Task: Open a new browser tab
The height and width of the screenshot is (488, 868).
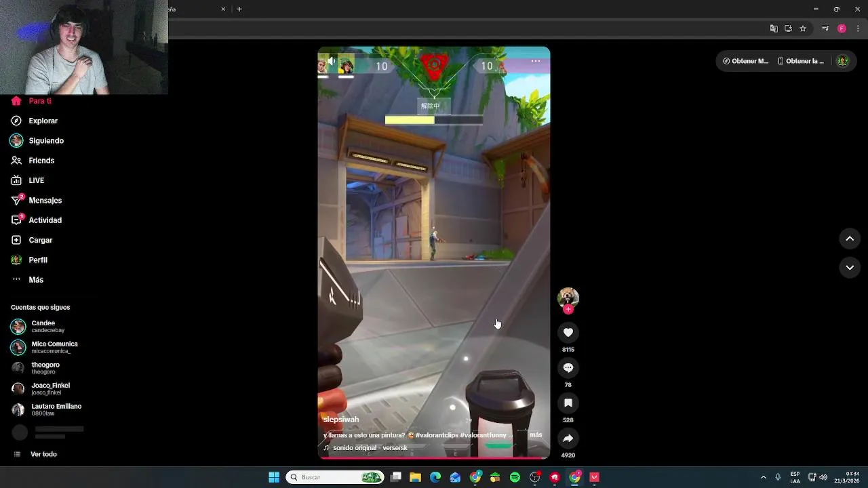Action: tap(239, 9)
